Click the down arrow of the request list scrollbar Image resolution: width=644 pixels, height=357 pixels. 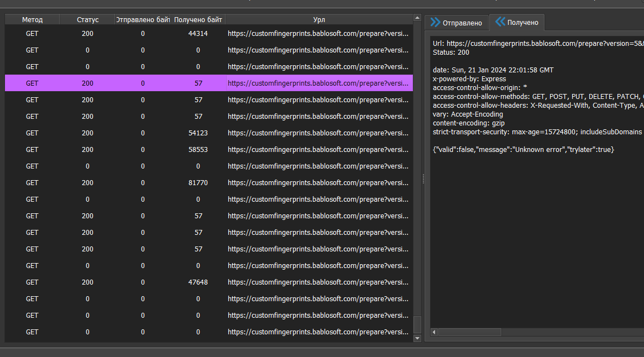(417, 338)
